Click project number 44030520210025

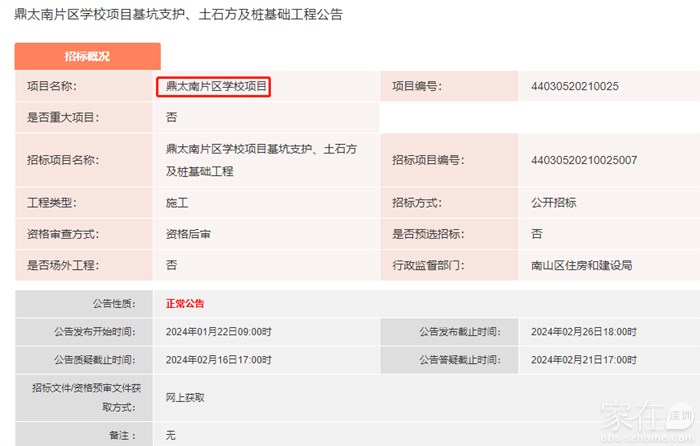(575, 87)
